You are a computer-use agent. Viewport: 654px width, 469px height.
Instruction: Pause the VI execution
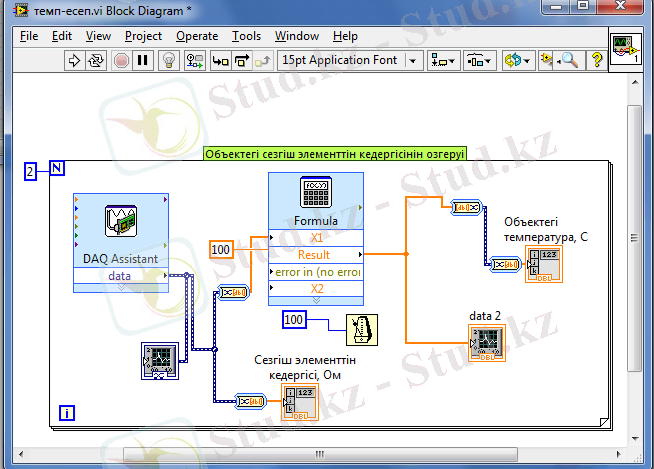[142, 60]
